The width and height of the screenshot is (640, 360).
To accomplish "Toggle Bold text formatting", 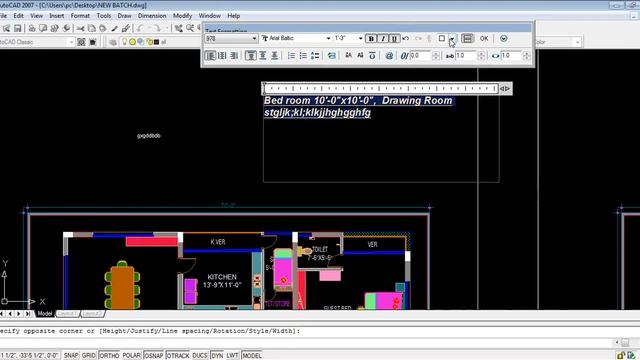I will click(371, 39).
